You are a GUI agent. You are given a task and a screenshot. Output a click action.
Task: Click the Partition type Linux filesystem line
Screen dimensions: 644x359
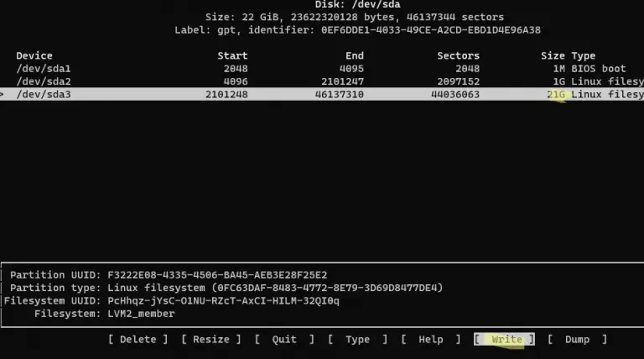tap(226, 288)
